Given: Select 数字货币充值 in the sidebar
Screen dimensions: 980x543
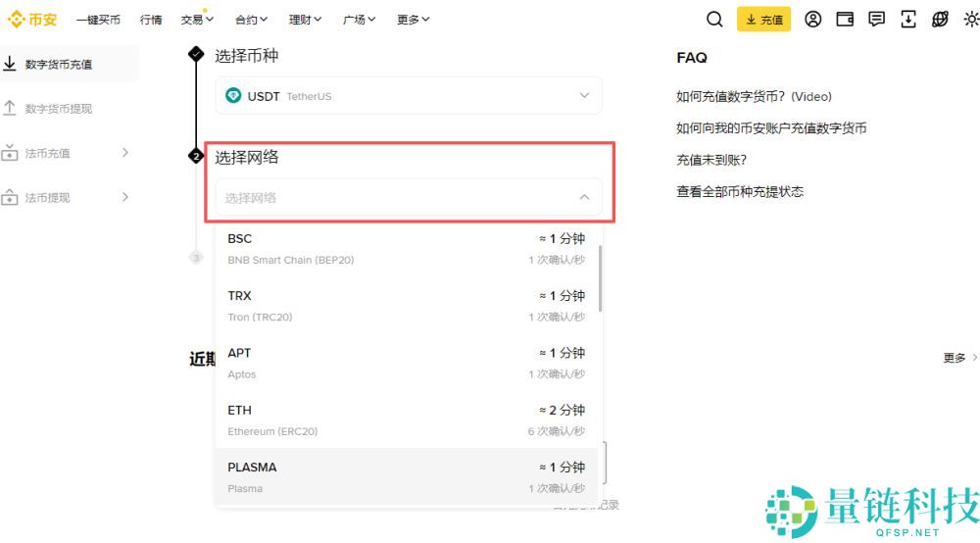Looking at the screenshot, I should click(69, 64).
